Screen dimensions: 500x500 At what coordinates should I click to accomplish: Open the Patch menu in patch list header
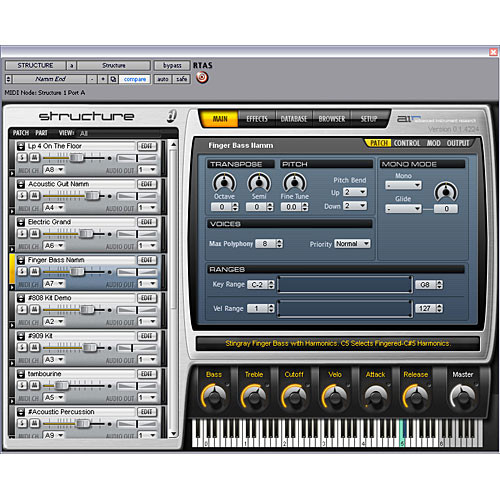tap(21, 133)
